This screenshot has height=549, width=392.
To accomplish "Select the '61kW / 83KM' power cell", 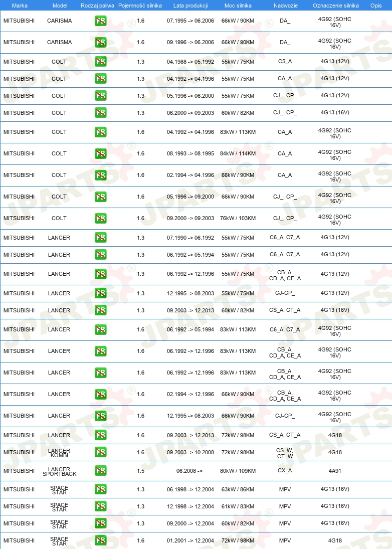I will [x=238, y=506].
